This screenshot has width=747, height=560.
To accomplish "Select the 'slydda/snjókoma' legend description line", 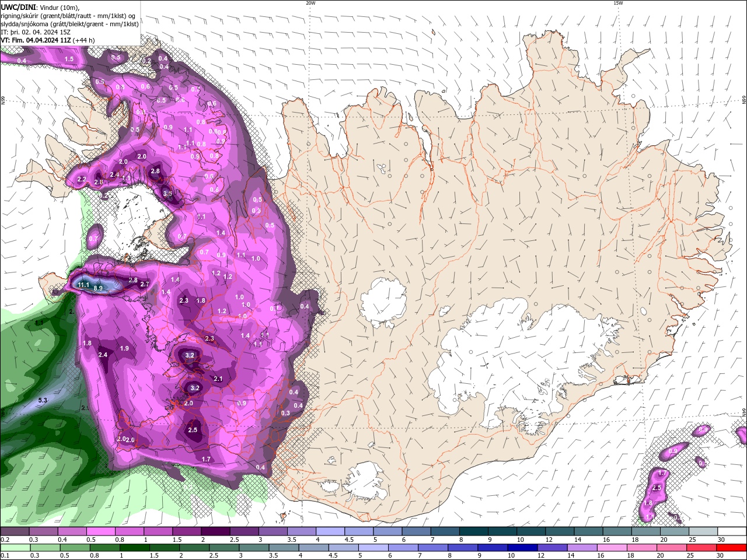I will [x=69, y=24].
